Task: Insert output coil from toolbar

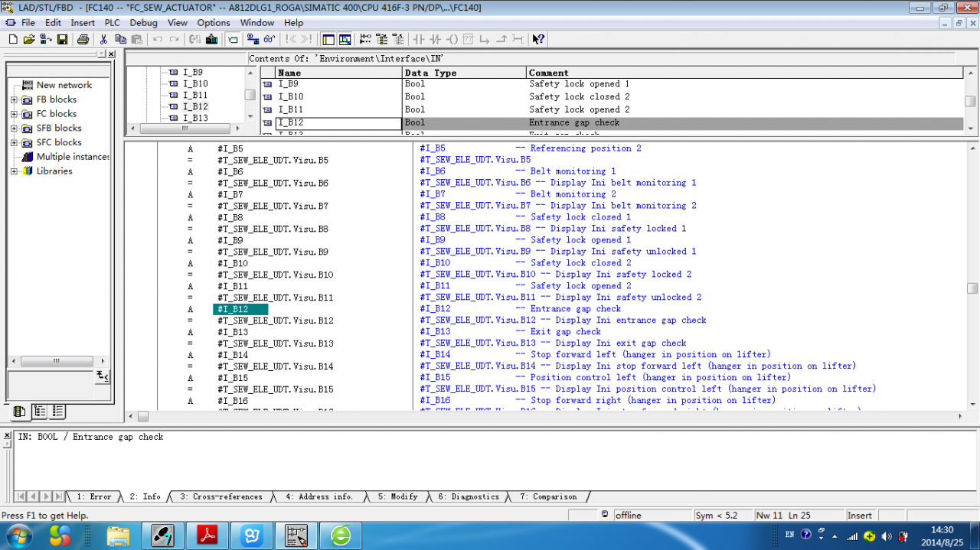Action: coord(452,39)
